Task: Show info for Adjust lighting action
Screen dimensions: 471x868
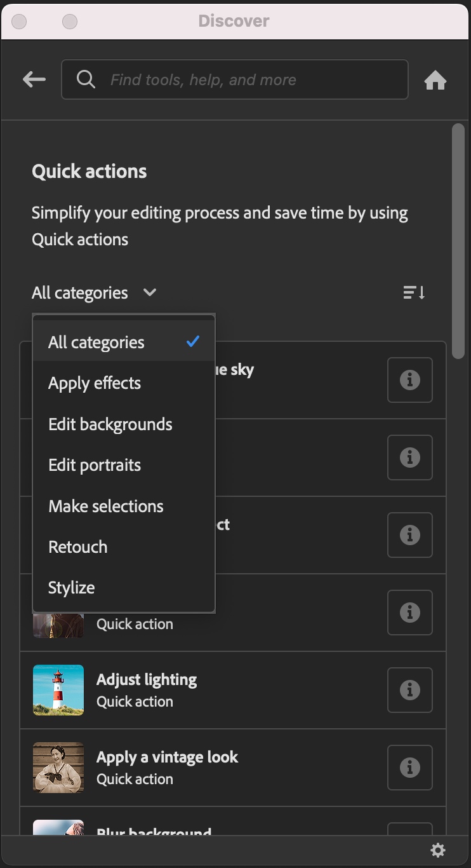Action: 409,690
